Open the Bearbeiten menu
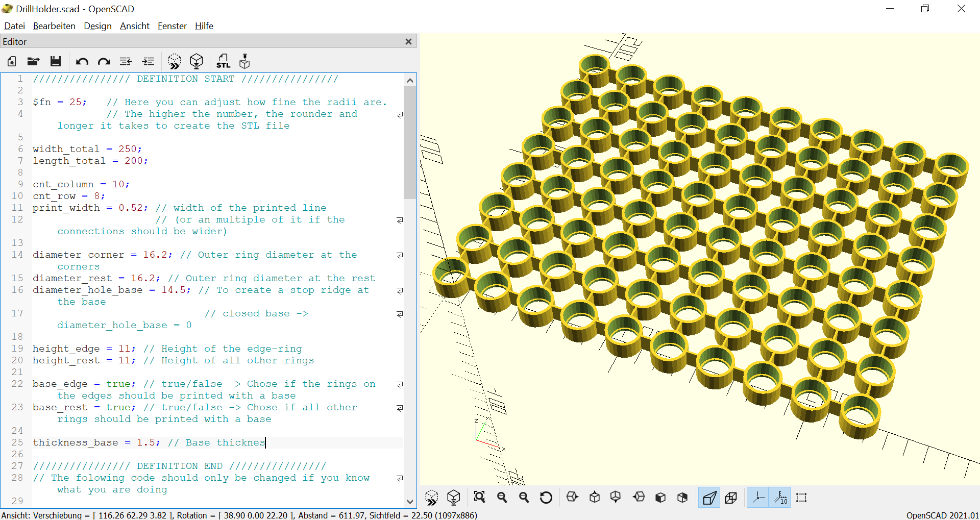This screenshot has height=520, width=980. coord(54,26)
